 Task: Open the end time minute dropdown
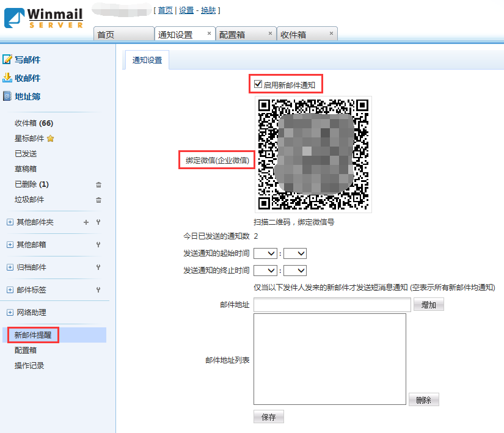coord(294,271)
